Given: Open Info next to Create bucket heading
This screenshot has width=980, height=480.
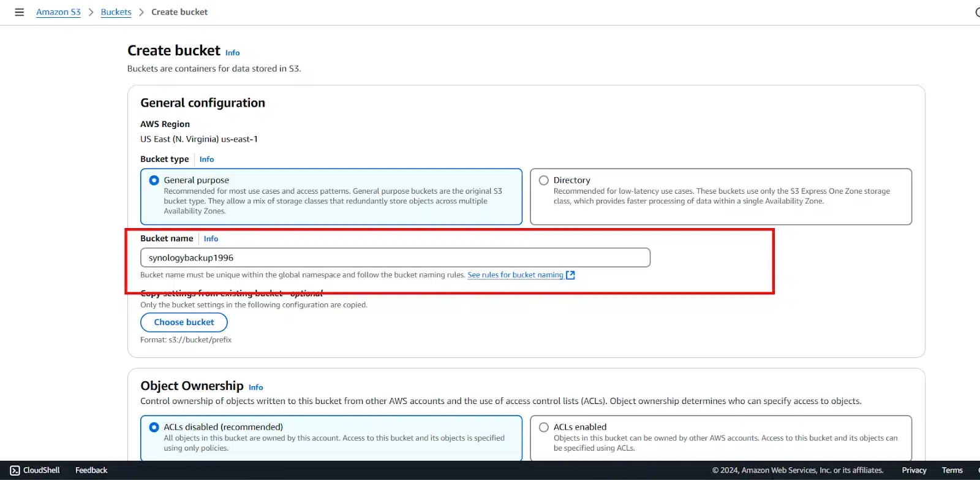Looking at the screenshot, I should pyautogui.click(x=232, y=53).
